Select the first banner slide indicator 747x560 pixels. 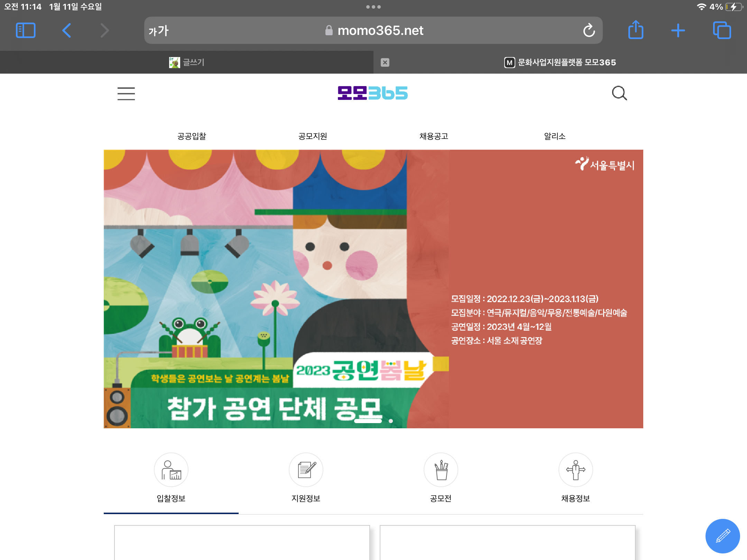click(x=368, y=421)
